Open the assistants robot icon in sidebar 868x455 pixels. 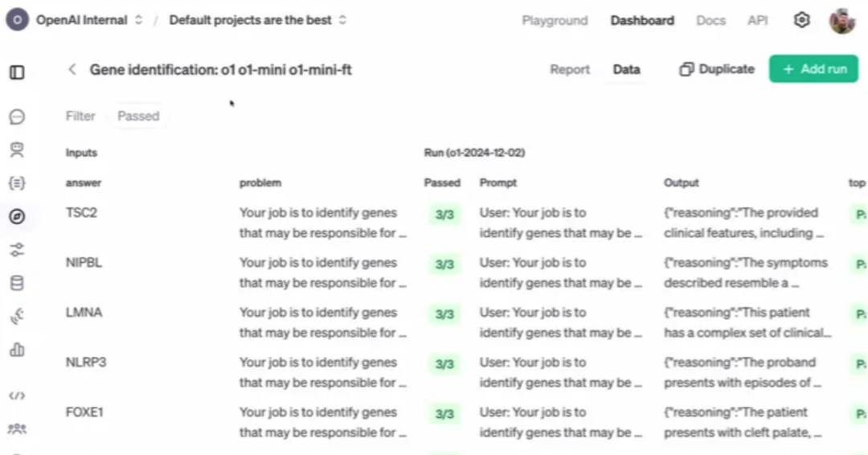pyautogui.click(x=17, y=150)
